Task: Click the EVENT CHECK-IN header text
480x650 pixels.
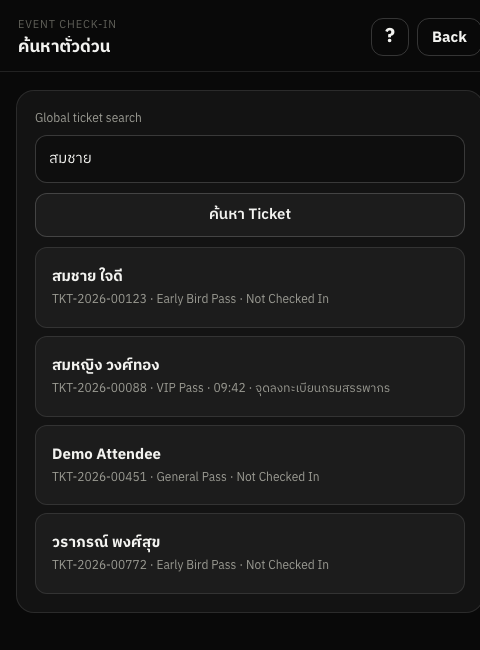Action: point(67,24)
